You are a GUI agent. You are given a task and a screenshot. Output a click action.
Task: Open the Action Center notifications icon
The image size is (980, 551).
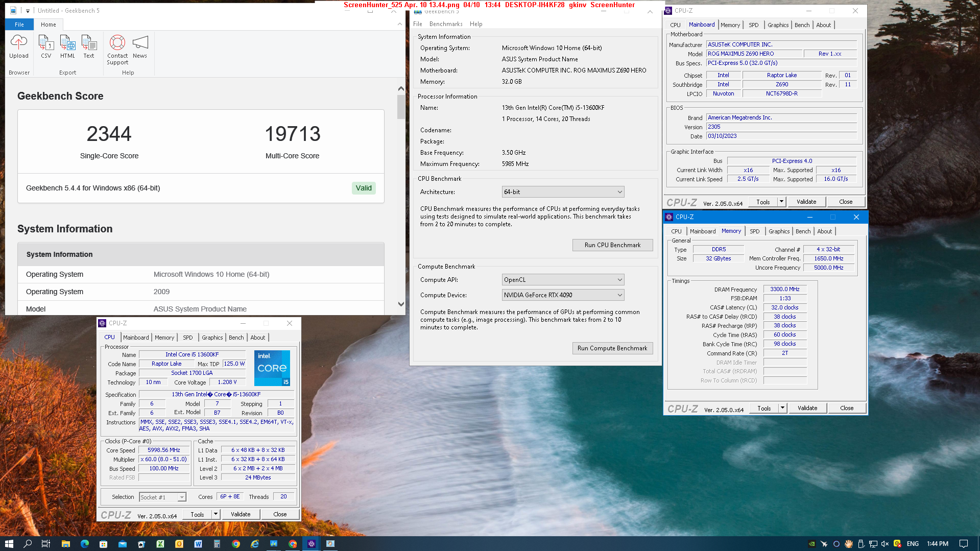tap(963, 544)
